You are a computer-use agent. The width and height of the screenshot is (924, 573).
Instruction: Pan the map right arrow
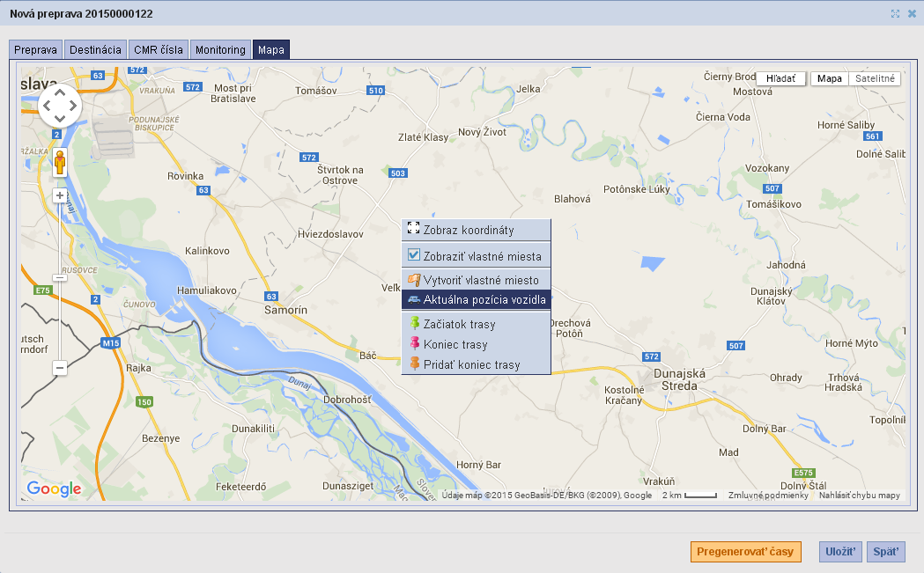pyautogui.click(x=73, y=106)
